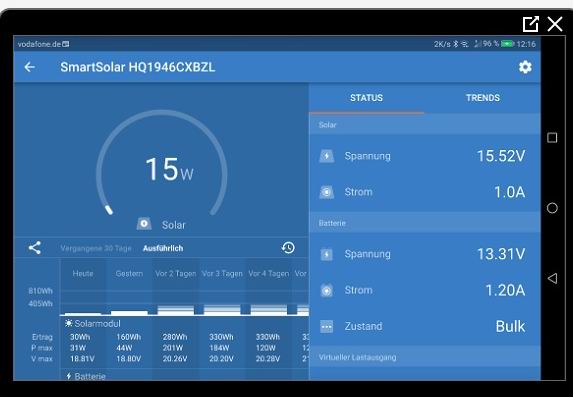Click the 810Wh axis label
The image size is (573, 397).
tap(41, 291)
